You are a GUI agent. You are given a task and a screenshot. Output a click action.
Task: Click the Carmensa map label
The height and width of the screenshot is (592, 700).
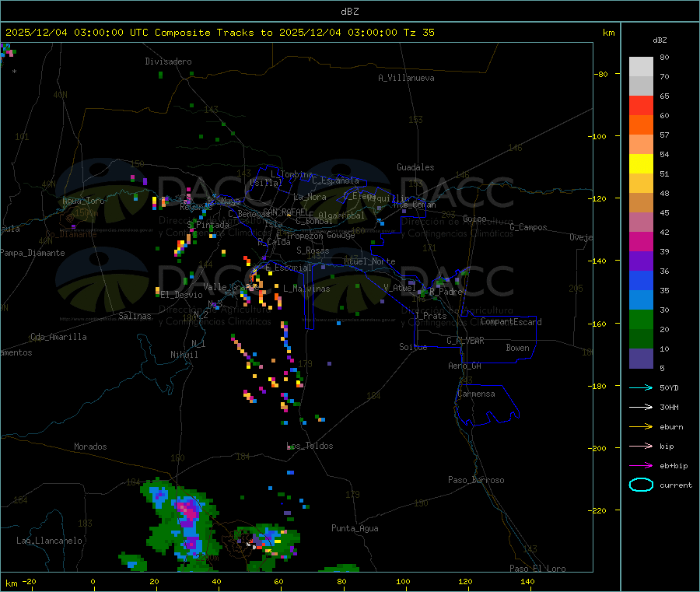476,394
